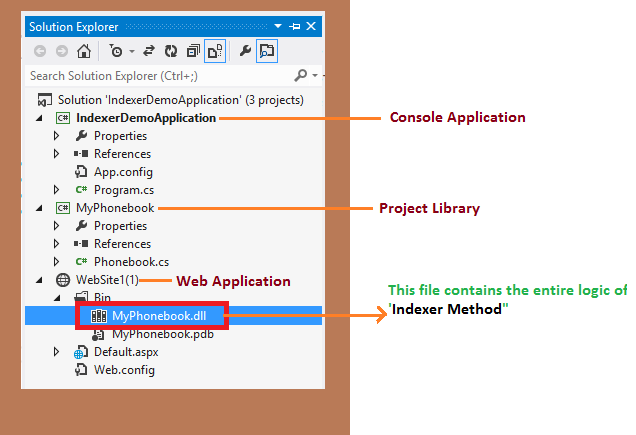636x435 pixels.
Task: Click the Default.aspx web page icon
Action: point(81,352)
